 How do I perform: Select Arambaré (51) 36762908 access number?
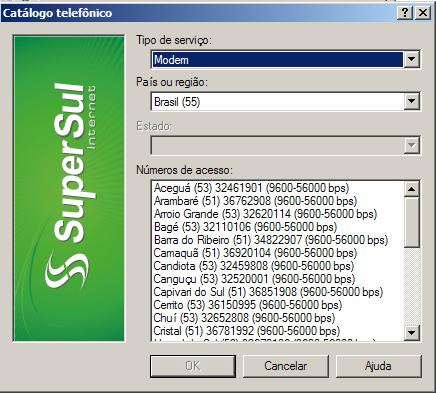255,201
